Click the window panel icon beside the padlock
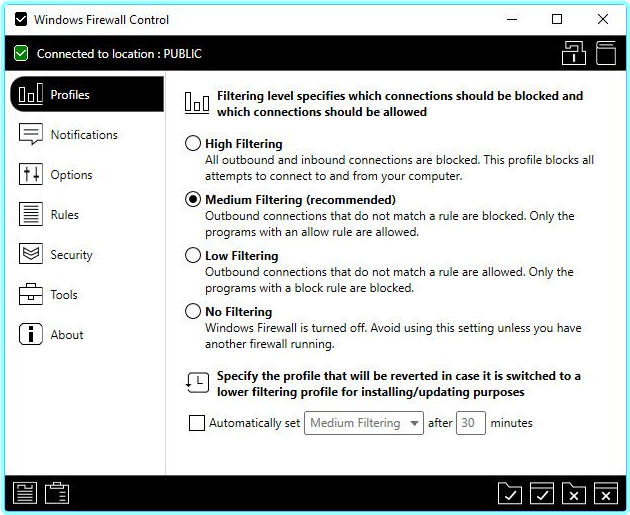This screenshot has width=630, height=515. 605,54
